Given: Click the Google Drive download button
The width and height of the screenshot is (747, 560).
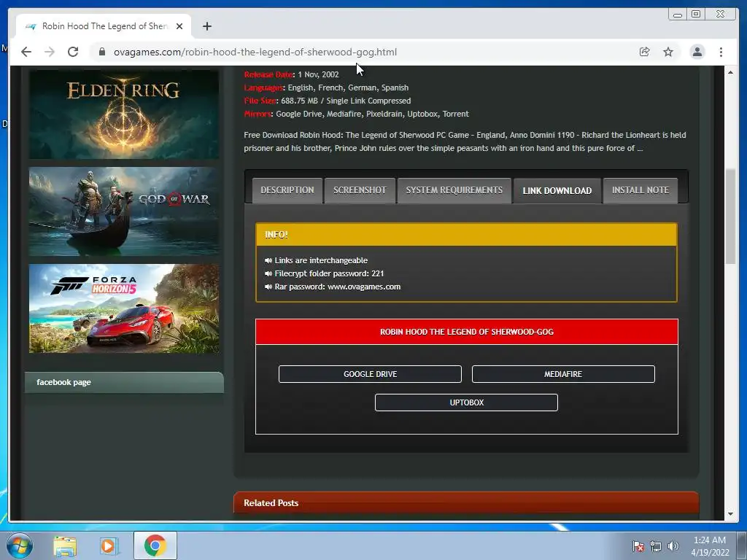Looking at the screenshot, I should pyautogui.click(x=370, y=374).
